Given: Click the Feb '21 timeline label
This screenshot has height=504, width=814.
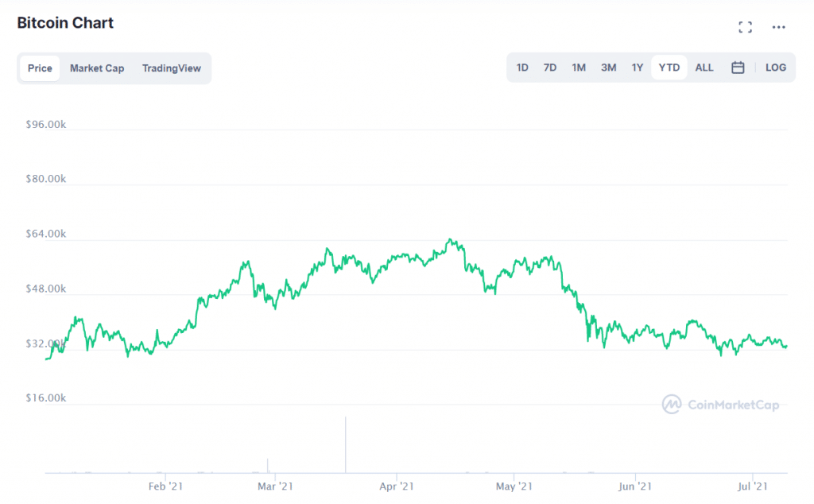Looking at the screenshot, I should tap(165, 486).
